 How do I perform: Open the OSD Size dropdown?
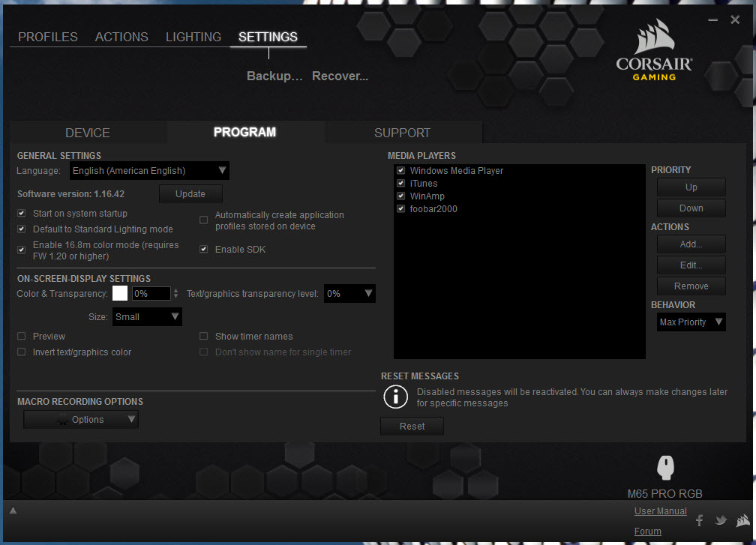tap(147, 316)
